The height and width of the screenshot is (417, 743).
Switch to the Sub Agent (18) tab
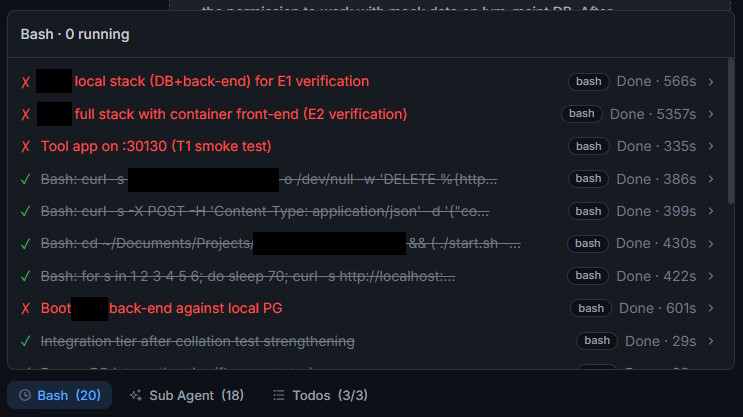pyautogui.click(x=187, y=395)
